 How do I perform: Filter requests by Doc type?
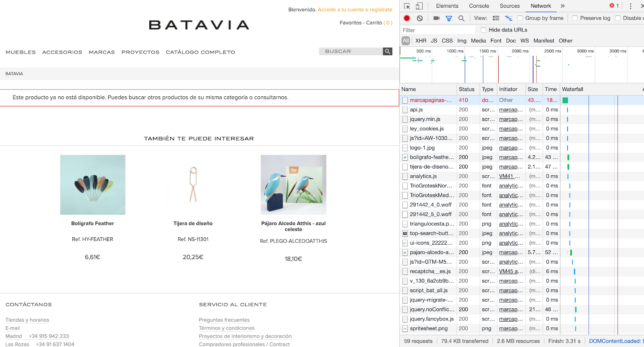511,41
